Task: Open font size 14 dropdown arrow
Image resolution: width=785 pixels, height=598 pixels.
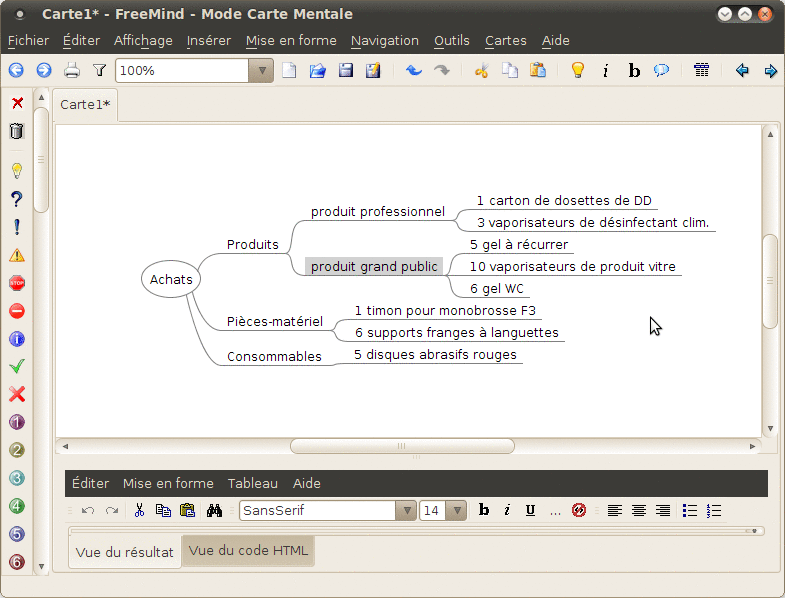Action: tap(457, 511)
